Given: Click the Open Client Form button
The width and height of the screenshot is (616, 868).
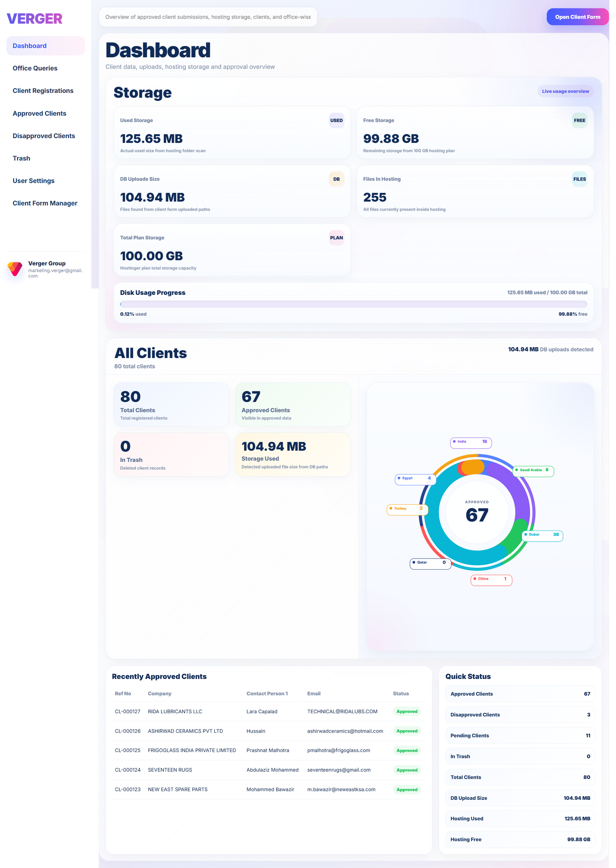Looking at the screenshot, I should pyautogui.click(x=577, y=17).
